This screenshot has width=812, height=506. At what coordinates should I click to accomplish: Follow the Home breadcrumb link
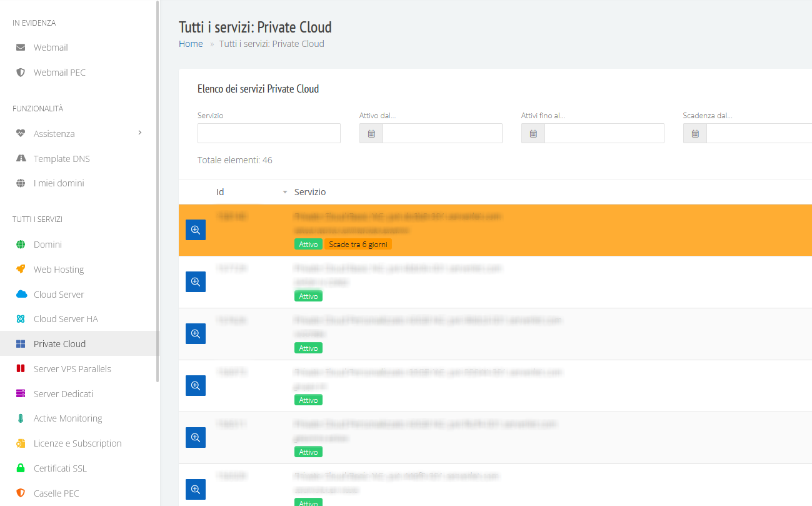coord(191,44)
